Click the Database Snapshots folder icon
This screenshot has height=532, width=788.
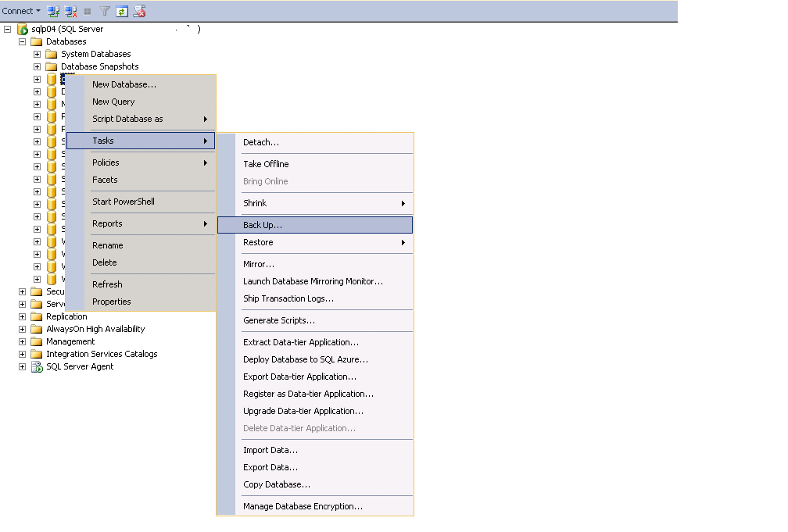(49, 66)
